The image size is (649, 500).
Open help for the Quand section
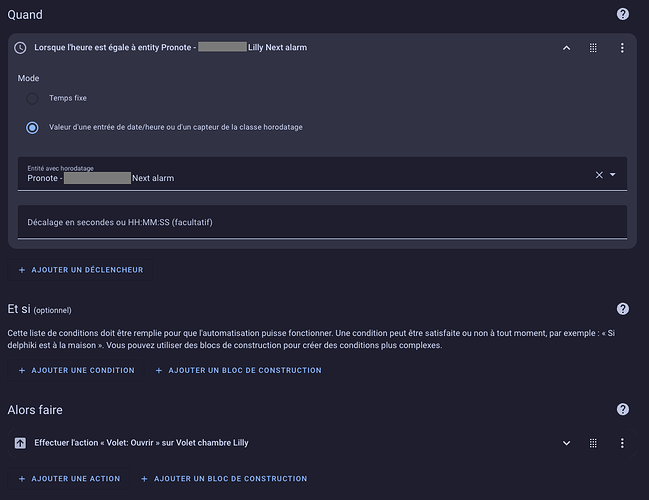tap(623, 14)
